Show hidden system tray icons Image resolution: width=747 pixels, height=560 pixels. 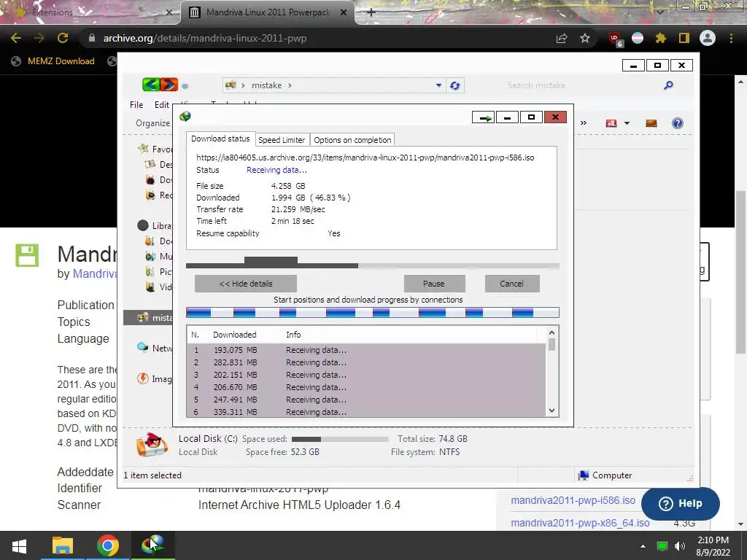(x=643, y=546)
